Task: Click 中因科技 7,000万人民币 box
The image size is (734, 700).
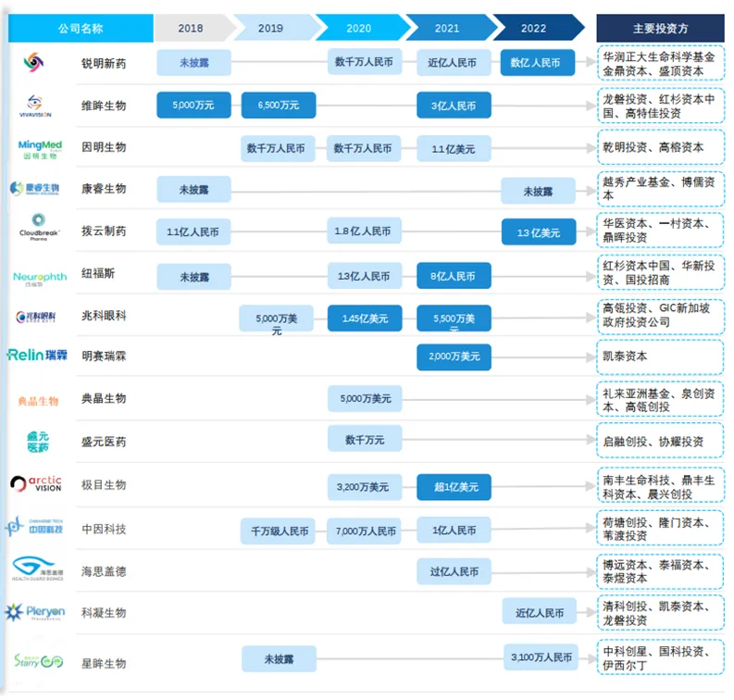Action: [x=364, y=531]
